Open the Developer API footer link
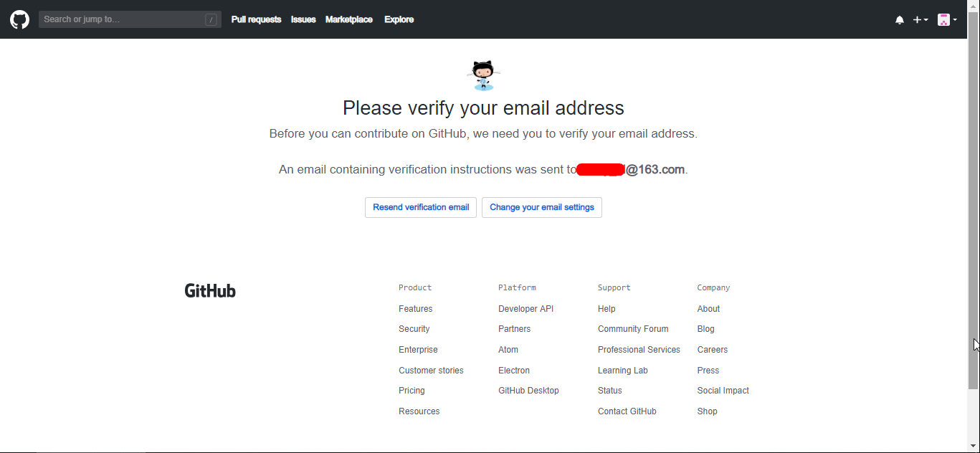Screen dimensions: 980x453 tap(526, 309)
